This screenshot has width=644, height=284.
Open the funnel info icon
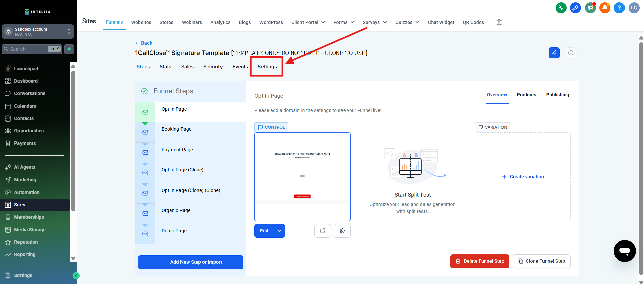coord(571,53)
